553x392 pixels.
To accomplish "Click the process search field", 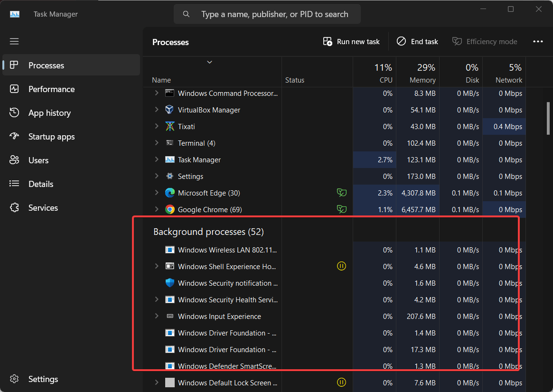I will coord(267,14).
